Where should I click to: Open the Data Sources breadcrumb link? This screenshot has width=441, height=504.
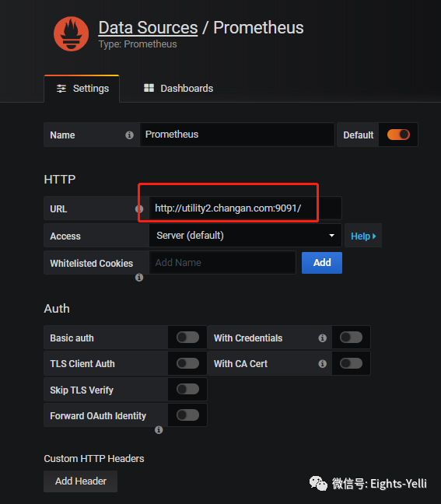148,28
